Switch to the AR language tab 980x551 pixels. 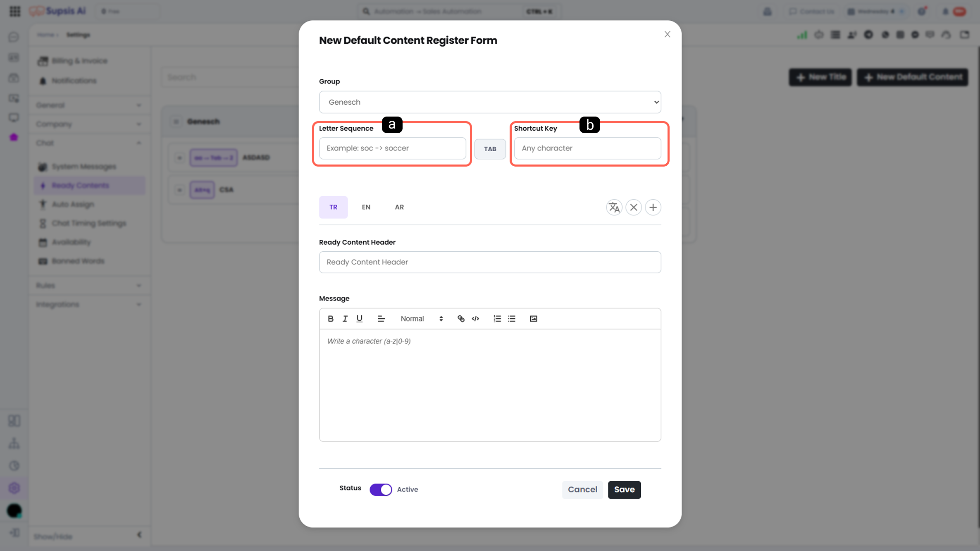[x=399, y=207]
